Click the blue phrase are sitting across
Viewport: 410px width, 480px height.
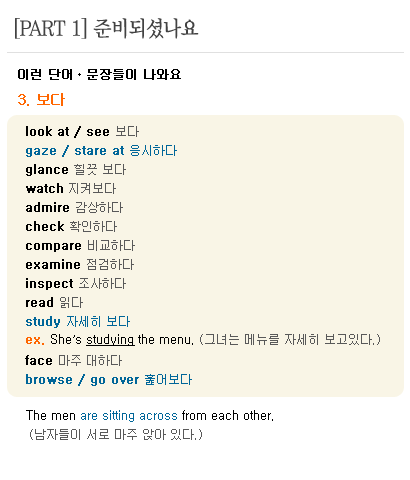[x=129, y=416]
